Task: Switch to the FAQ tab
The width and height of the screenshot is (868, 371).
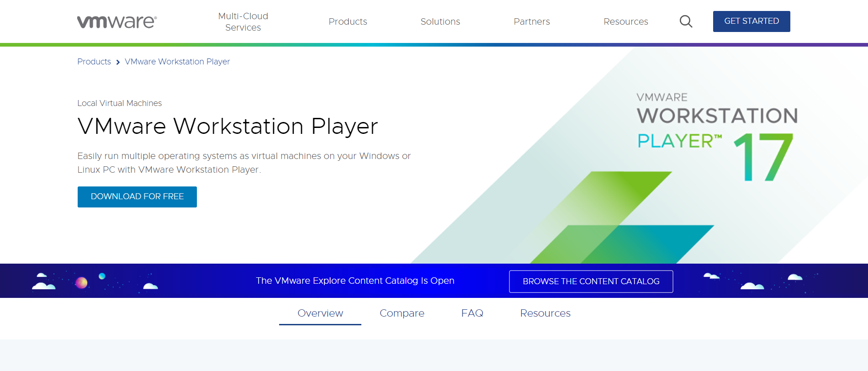Action: point(472,313)
